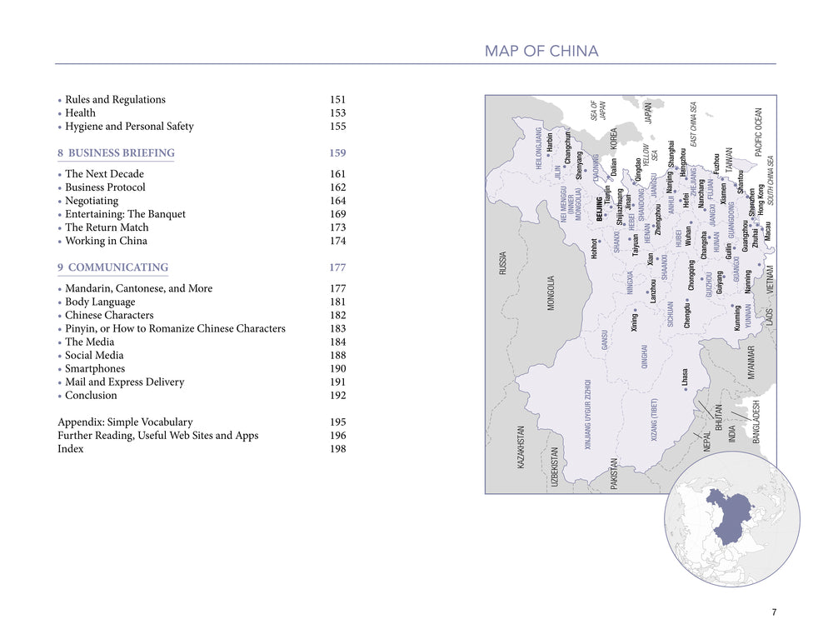Click 'Hygiene and Personal Safety' entry
Screen dimensions: 833x644
click(129, 127)
